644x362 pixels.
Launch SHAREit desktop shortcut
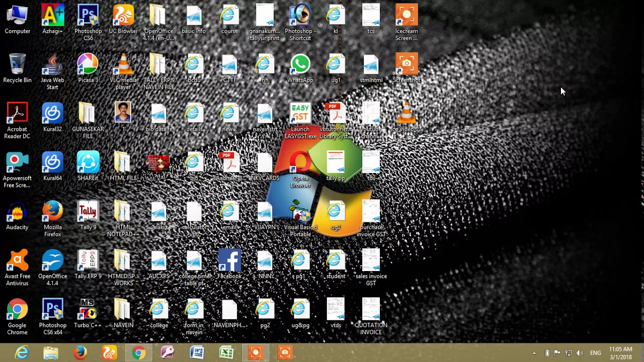pyautogui.click(x=88, y=167)
